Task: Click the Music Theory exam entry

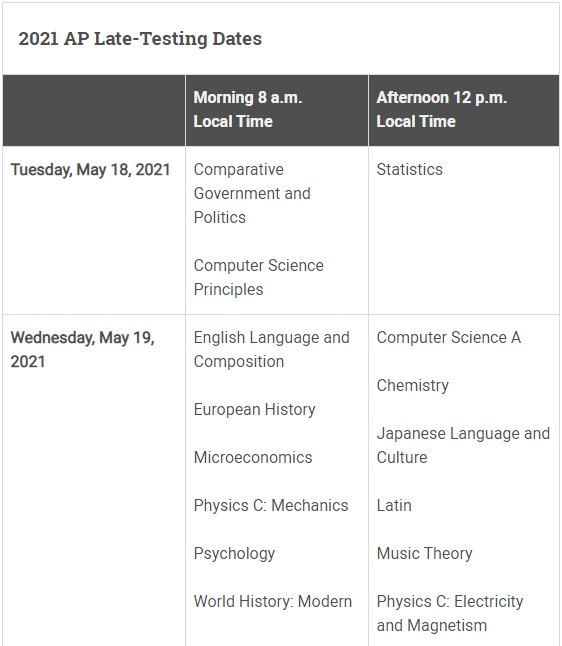Action: click(424, 554)
